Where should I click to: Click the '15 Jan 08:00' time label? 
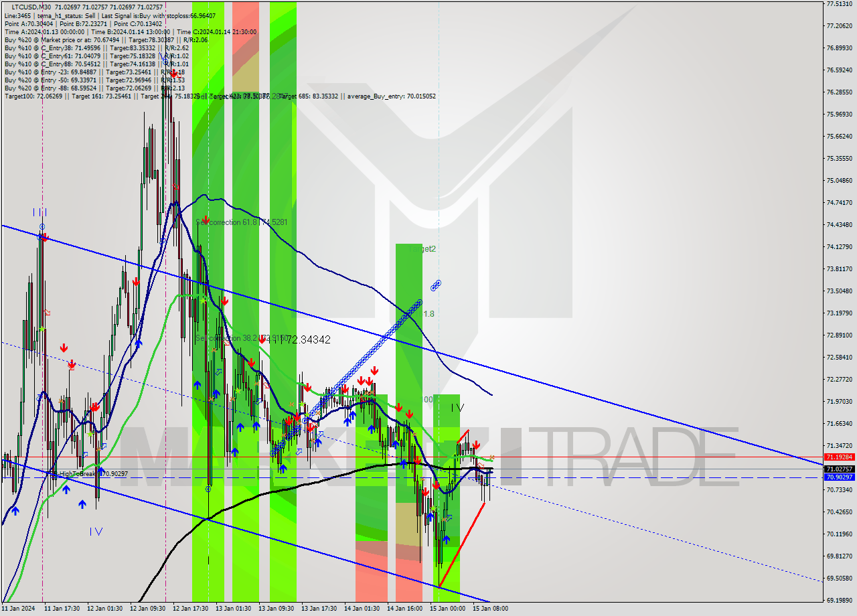[x=491, y=609]
